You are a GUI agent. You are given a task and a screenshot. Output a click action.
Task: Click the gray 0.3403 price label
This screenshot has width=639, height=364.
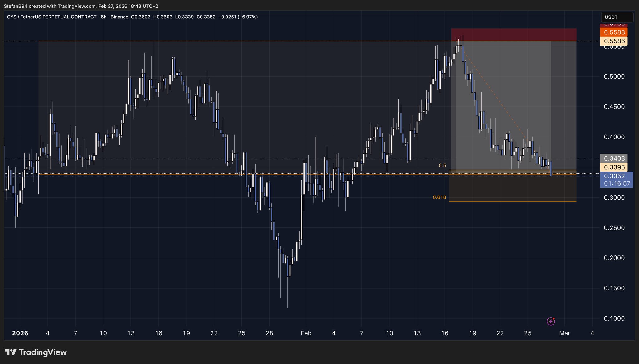pyautogui.click(x=614, y=158)
